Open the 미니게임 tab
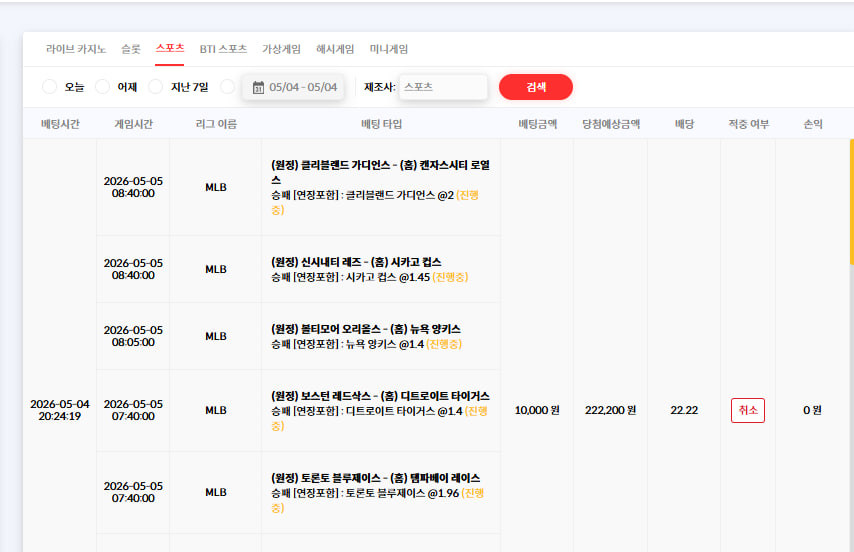 [x=388, y=49]
